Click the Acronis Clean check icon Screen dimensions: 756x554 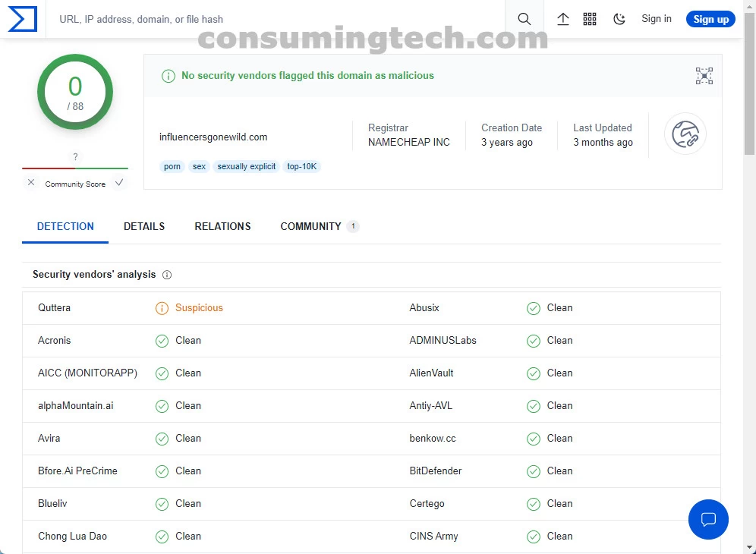pos(162,341)
